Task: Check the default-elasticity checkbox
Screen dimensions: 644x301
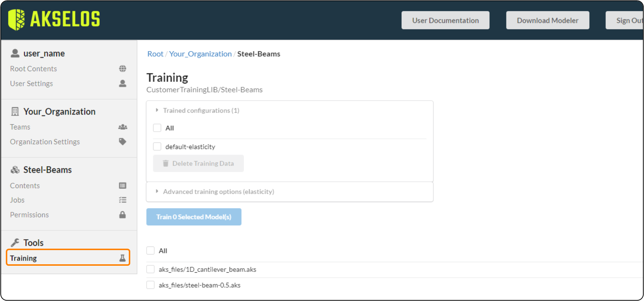Action: click(x=157, y=147)
